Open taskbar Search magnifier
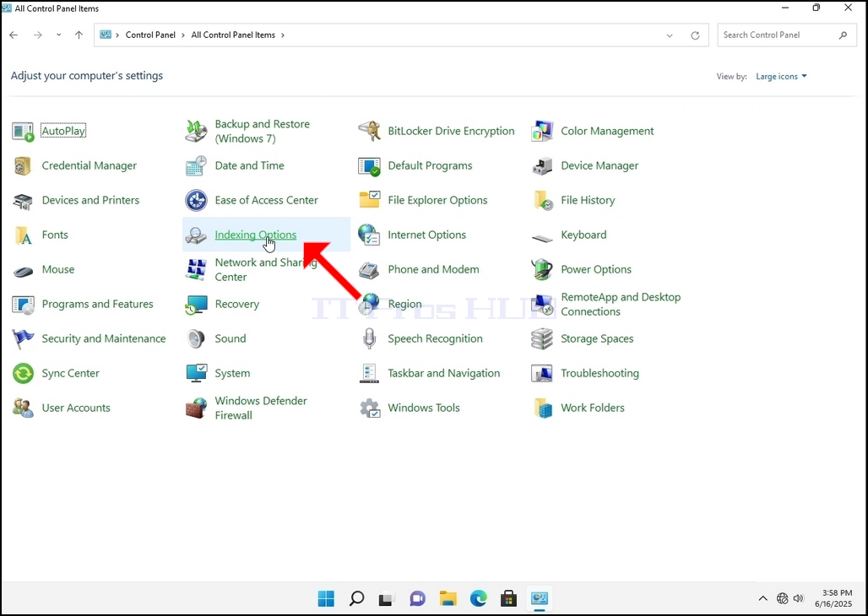 click(357, 598)
